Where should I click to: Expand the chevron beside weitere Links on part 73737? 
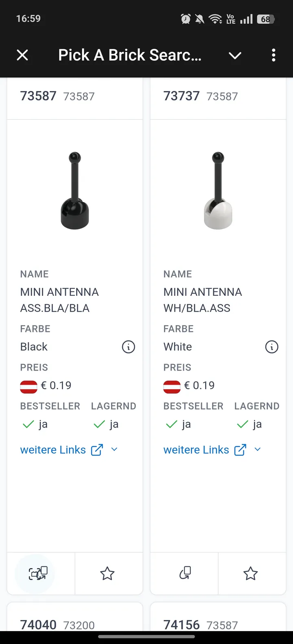click(258, 449)
